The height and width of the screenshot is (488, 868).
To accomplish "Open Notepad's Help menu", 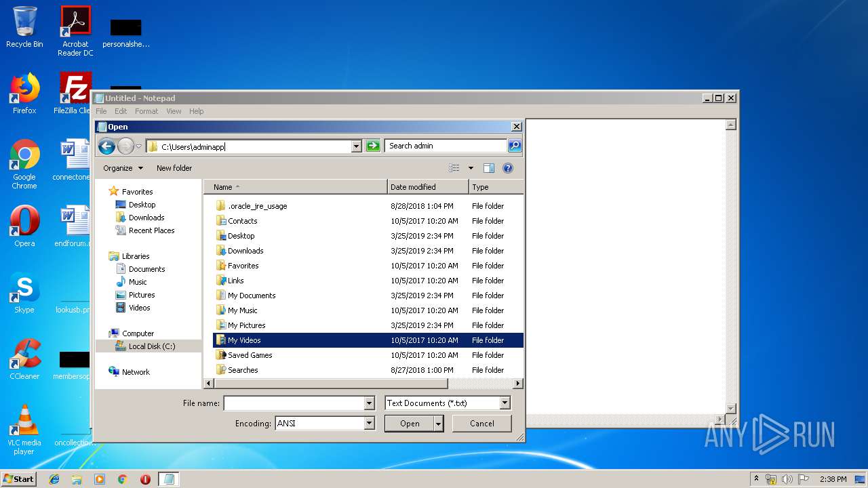I will point(196,111).
